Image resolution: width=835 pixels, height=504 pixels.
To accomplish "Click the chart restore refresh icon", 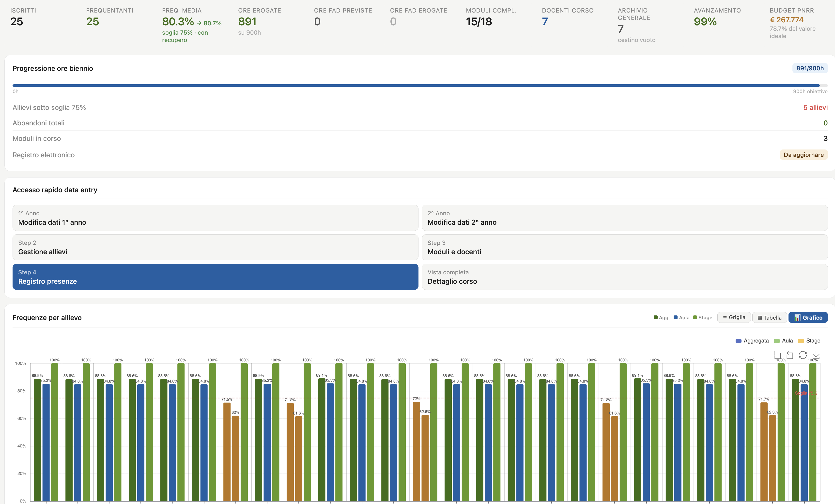I will [x=803, y=355].
